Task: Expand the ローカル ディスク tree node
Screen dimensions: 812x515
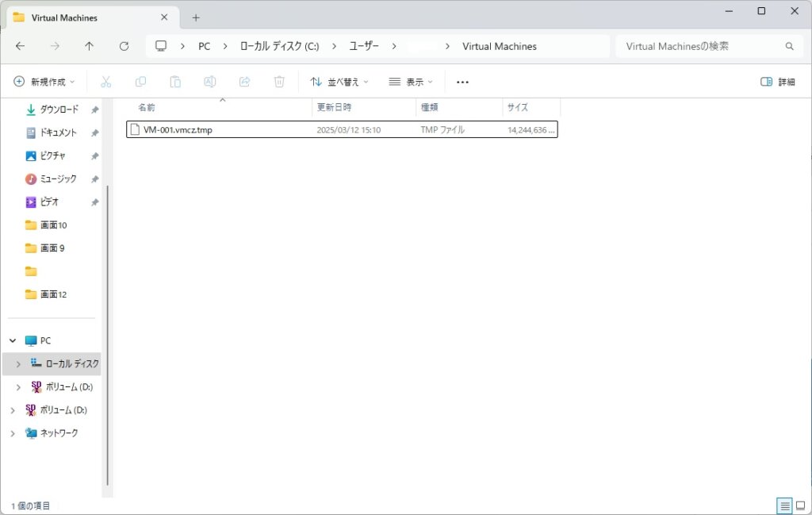Action: 19,364
